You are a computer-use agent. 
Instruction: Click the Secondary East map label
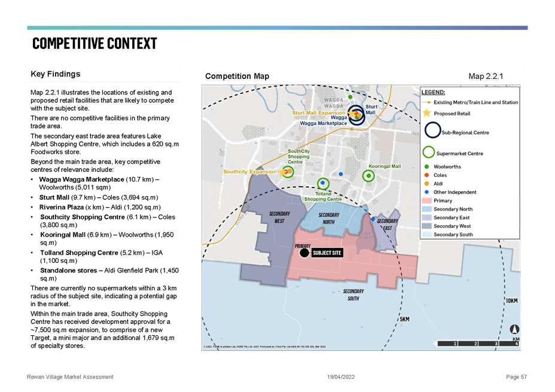[387, 224]
